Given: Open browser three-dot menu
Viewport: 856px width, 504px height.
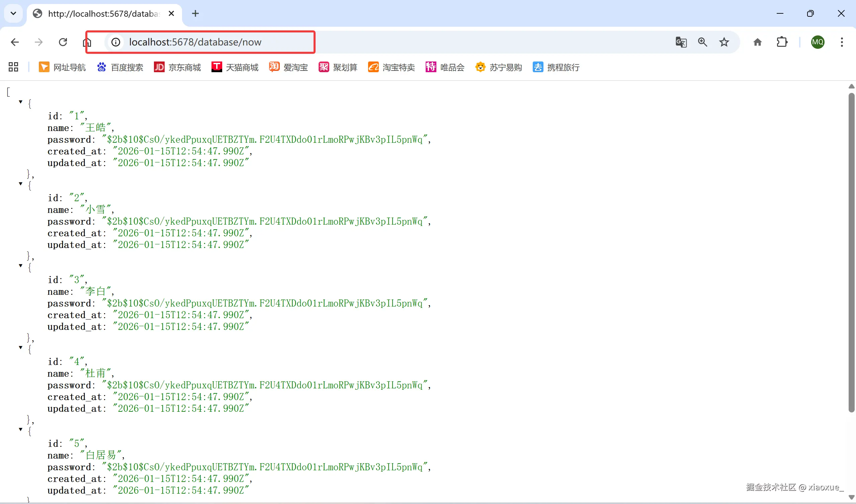Looking at the screenshot, I should coord(841,42).
